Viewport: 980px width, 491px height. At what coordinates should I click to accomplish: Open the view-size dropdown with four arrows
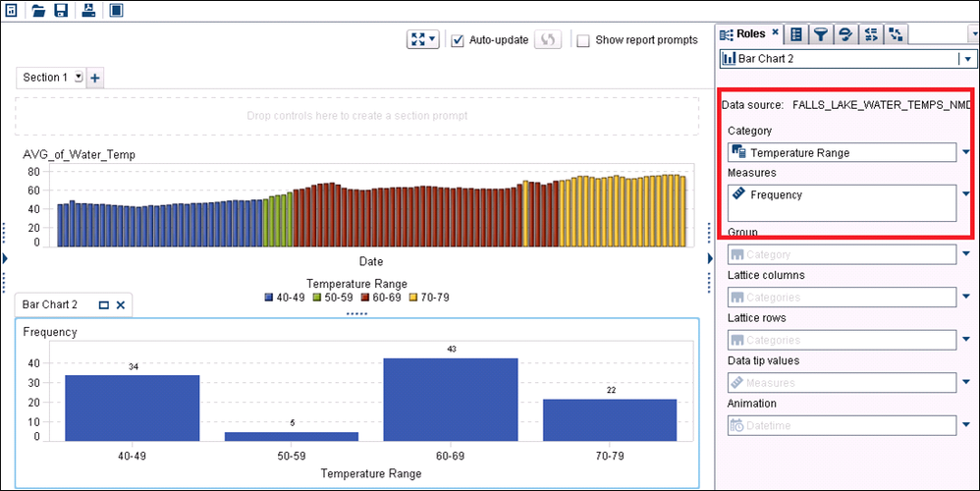(x=423, y=40)
